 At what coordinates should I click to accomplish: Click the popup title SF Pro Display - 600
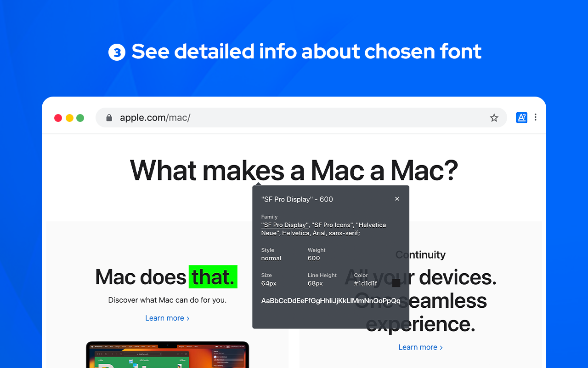pyautogui.click(x=296, y=199)
